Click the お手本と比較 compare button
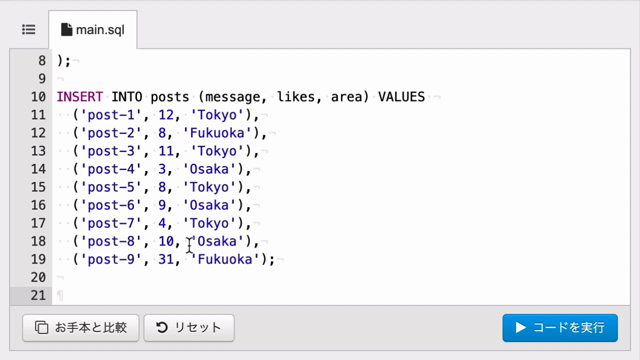This screenshot has width=640, height=360. point(81,327)
